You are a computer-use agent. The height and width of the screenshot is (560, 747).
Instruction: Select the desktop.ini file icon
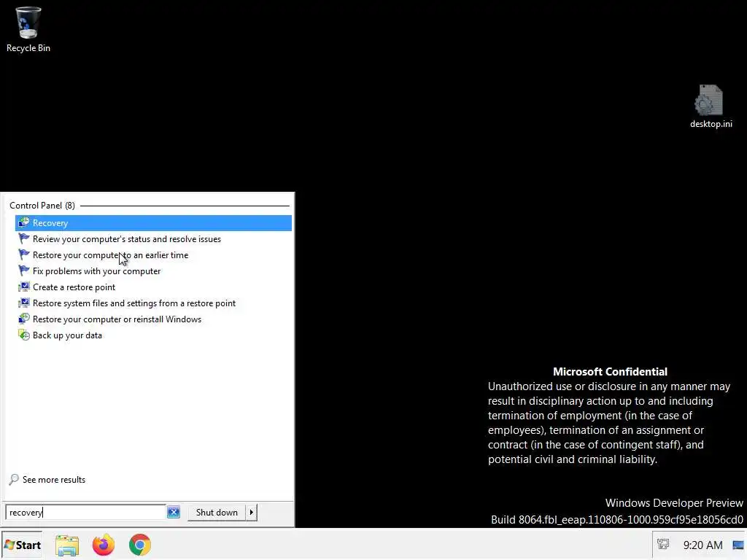pyautogui.click(x=711, y=106)
